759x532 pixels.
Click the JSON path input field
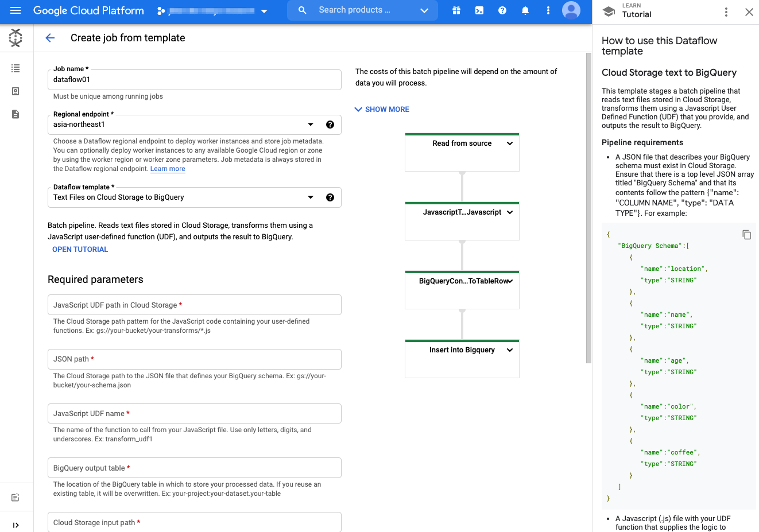[195, 359]
